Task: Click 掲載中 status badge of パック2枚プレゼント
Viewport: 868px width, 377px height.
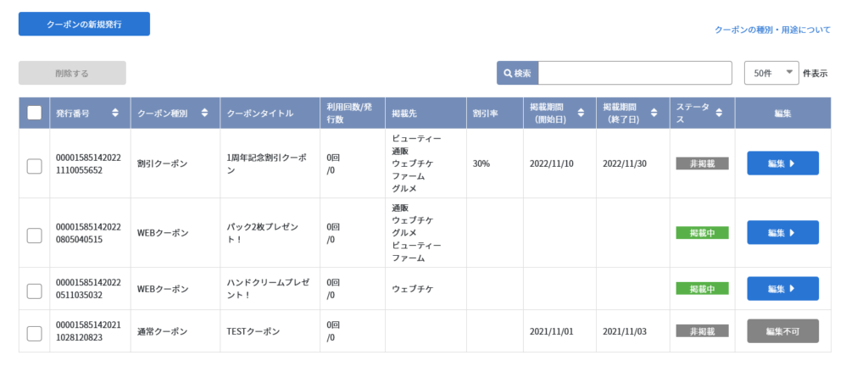Action: click(702, 232)
